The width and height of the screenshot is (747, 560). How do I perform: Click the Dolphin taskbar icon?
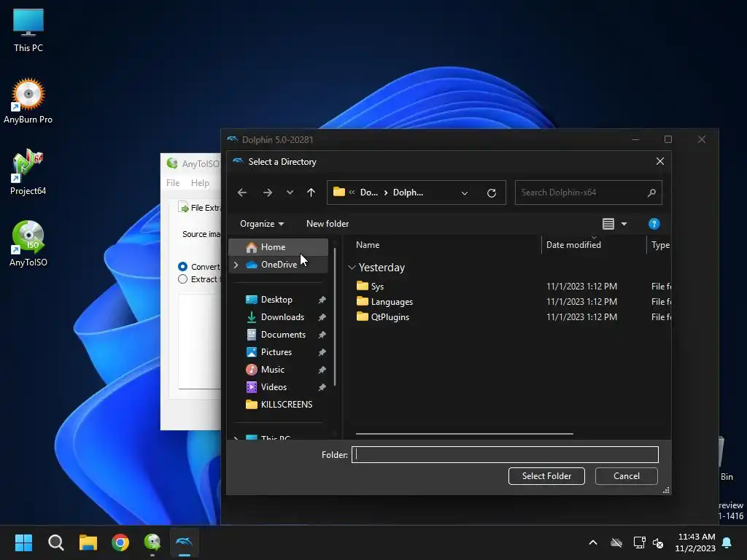click(185, 542)
